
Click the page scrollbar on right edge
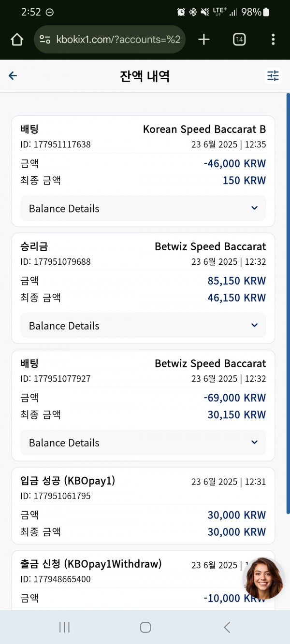coord(288,303)
